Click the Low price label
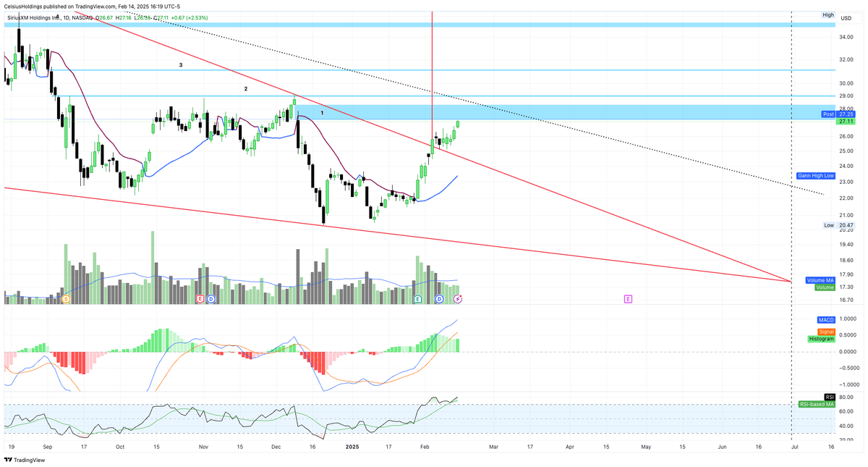868x467 pixels. pyautogui.click(x=829, y=225)
